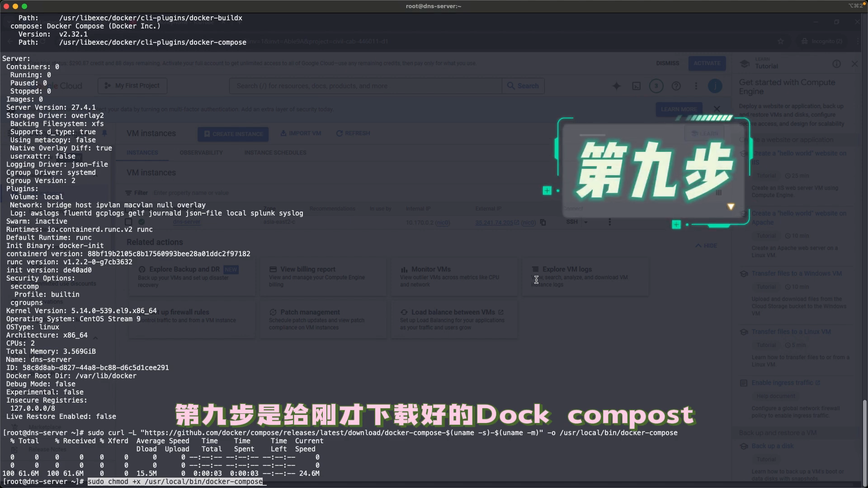Open external IP link 35.241.74.205

(x=497, y=222)
